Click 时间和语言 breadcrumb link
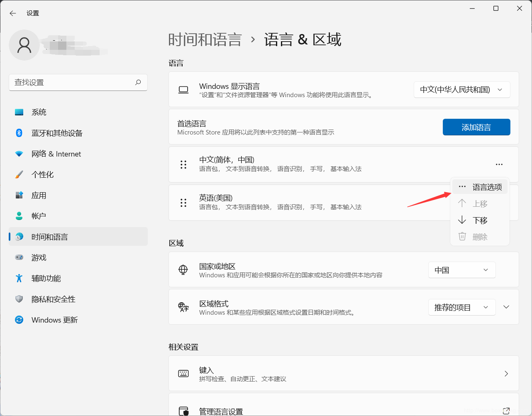This screenshot has height=416, width=532. tap(205, 40)
